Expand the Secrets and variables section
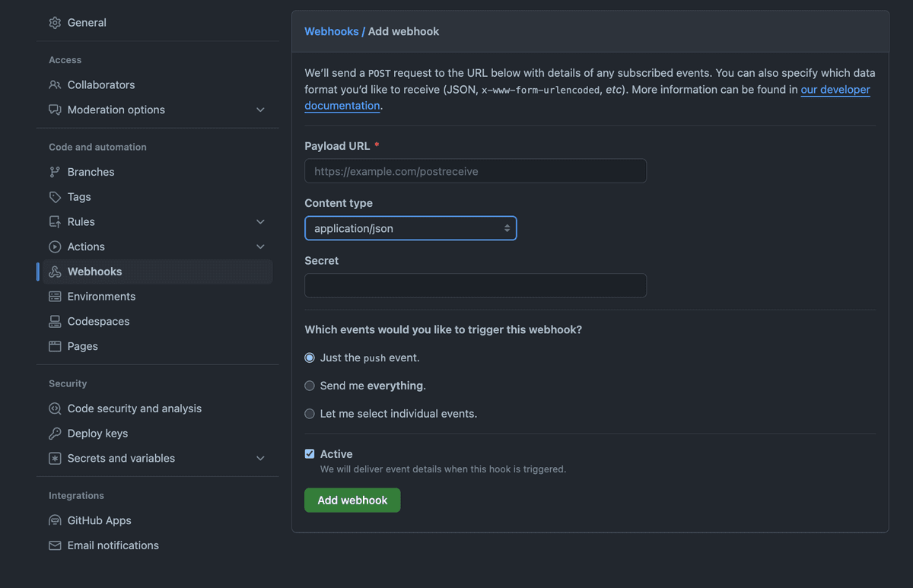 (260, 458)
